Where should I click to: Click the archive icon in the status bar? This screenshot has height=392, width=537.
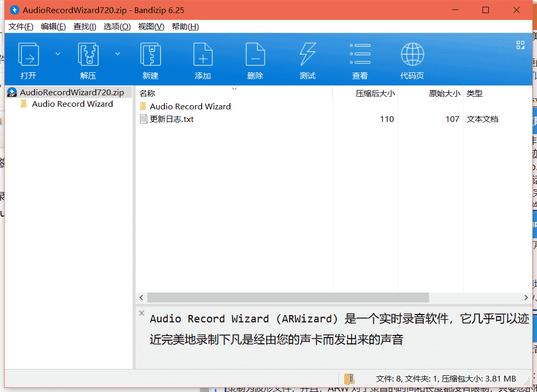tap(349, 379)
